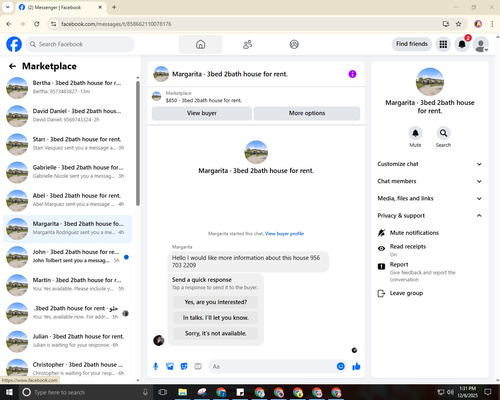Screen dimensions: 500x400
Task: Click the Facebook logo
Action: 14,44
